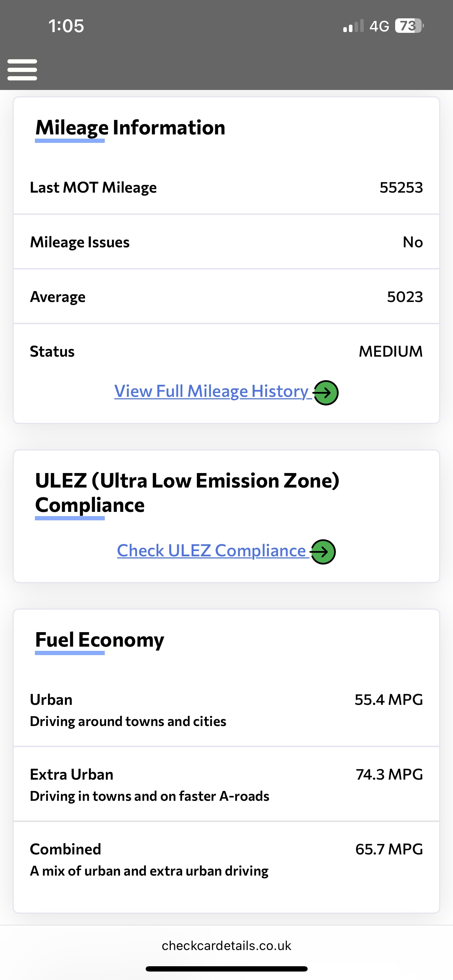Image resolution: width=453 pixels, height=980 pixels.
Task: Follow the Check ULEZ Compliance link
Action: (211, 551)
